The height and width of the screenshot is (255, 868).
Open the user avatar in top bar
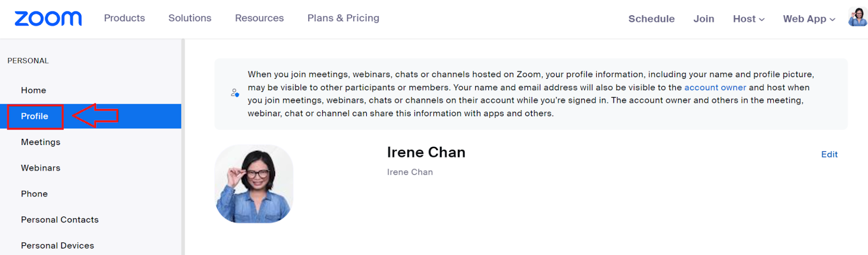click(x=858, y=17)
